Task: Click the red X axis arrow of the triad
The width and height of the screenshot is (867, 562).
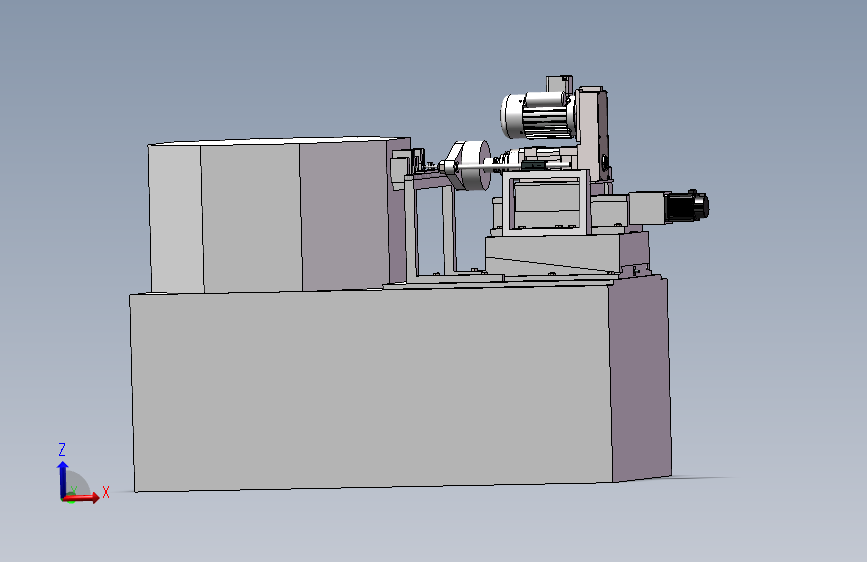Action: pyautogui.click(x=82, y=497)
